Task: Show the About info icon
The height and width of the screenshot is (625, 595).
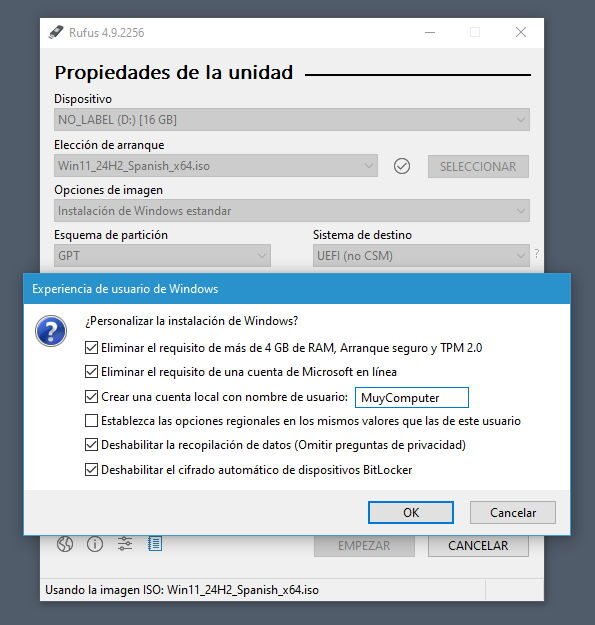Action: click(95, 544)
